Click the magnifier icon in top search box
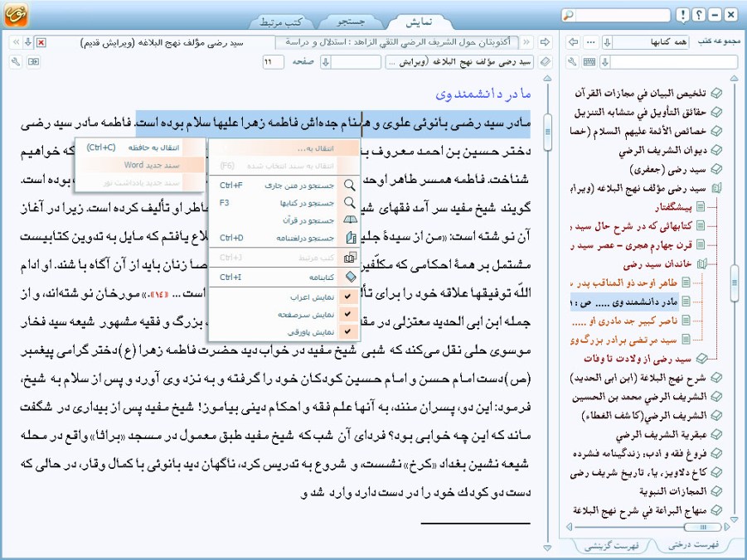The image size is (747, 560). [569, 15]
